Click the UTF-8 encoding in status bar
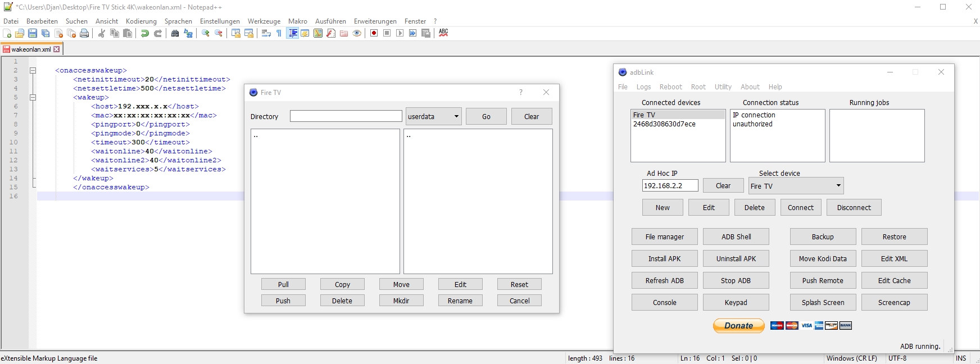980x364 pixels. click(x=897, y=358)
